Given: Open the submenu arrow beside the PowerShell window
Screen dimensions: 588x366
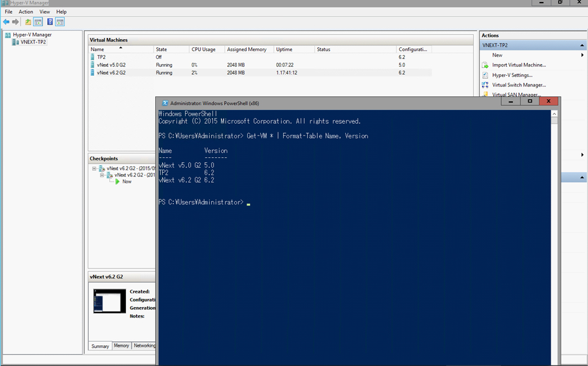Looking at the screenshot, I should pos(582,155).
